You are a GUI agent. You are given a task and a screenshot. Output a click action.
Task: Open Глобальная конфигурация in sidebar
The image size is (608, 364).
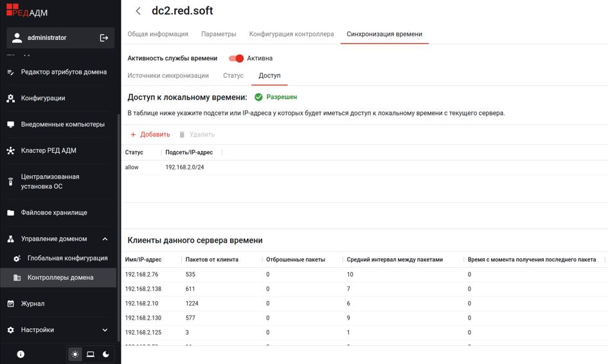pos(67,258)
